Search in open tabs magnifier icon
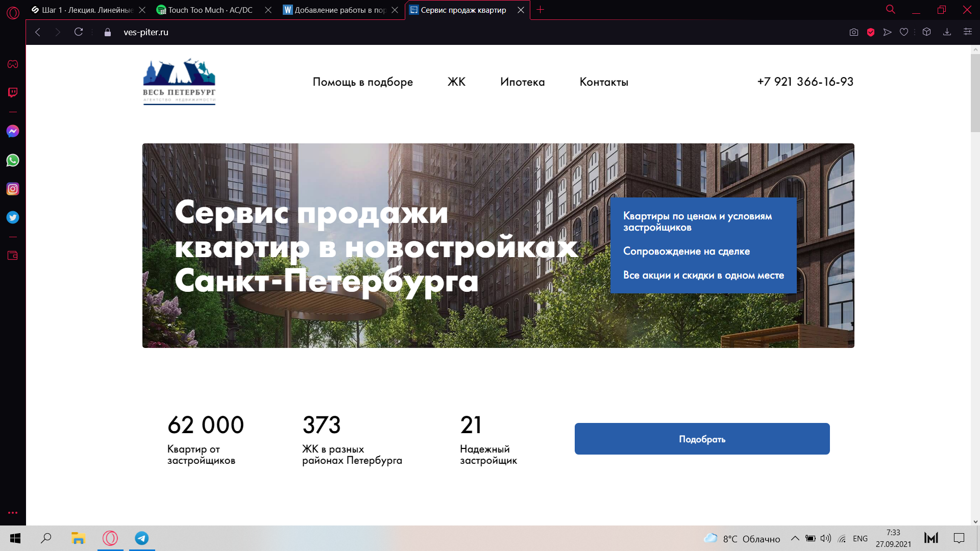Viewport: 980px width, 551px height. click(891, 9)
